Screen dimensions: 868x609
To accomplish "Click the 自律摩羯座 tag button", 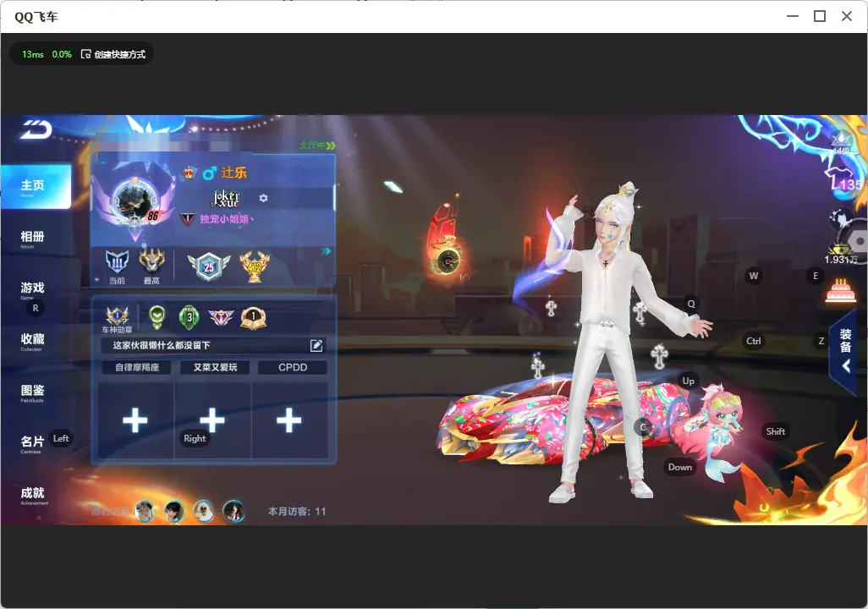I will pos(137,368).
